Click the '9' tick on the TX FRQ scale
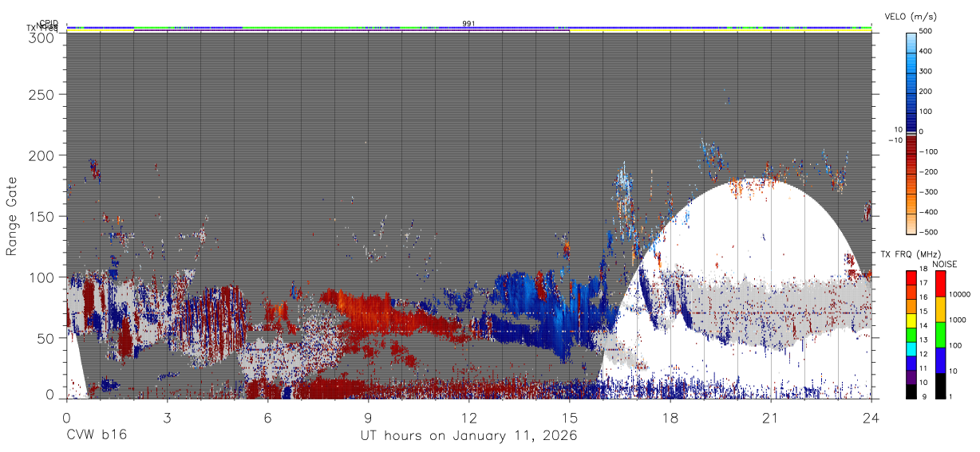 pos(924,397)
